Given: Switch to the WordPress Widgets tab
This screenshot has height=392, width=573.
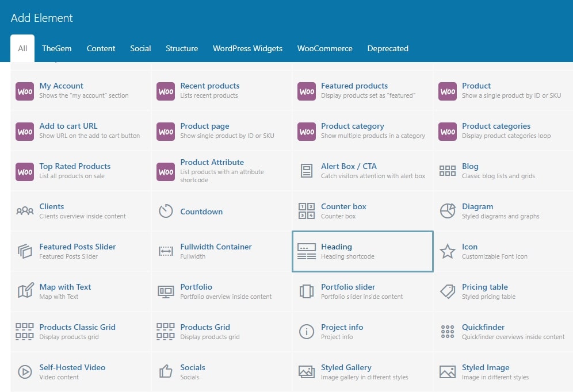Looking at the screenshot, I should pos(247,48).
